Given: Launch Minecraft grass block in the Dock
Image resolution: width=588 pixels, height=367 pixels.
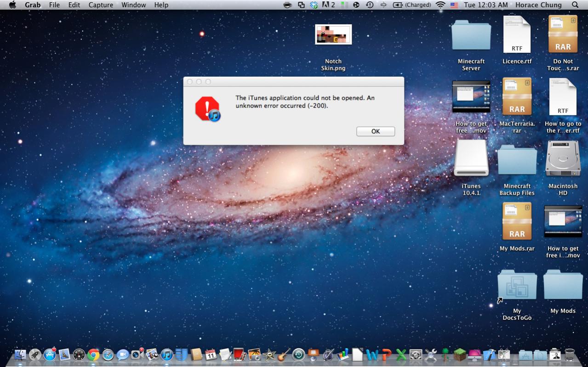Looking at the screenshot, I should coord(460,355).
